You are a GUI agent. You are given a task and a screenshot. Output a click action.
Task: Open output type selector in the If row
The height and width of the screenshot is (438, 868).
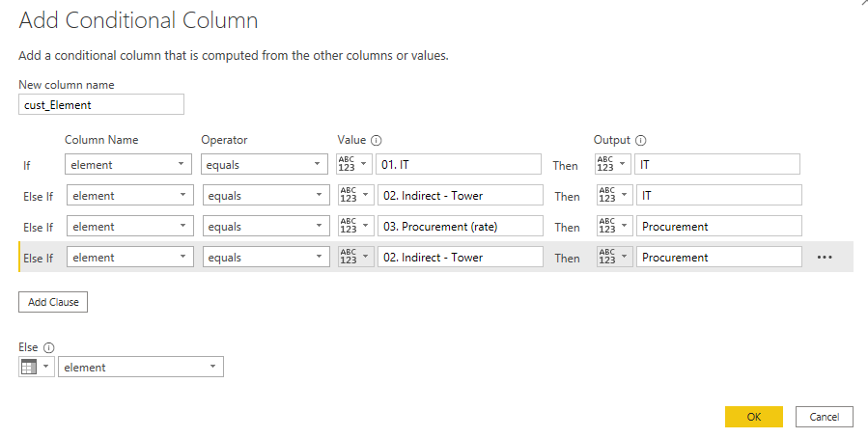[x=613, y=164]
